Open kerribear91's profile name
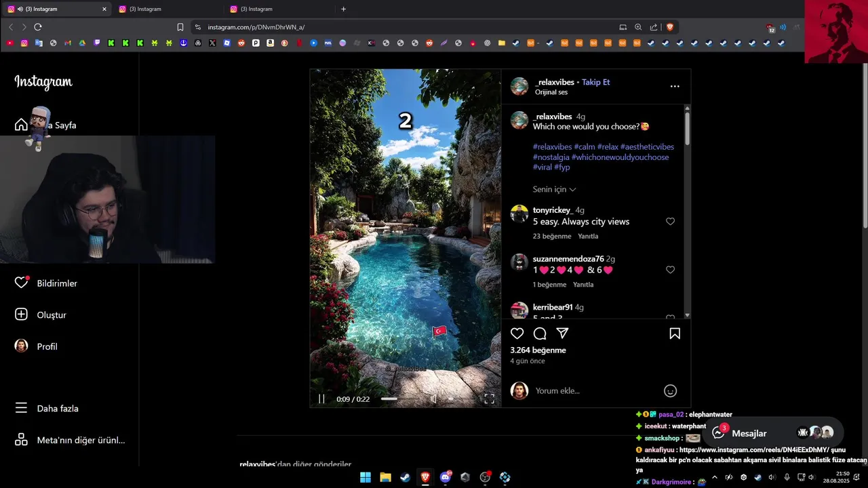 tap(553, 307)
